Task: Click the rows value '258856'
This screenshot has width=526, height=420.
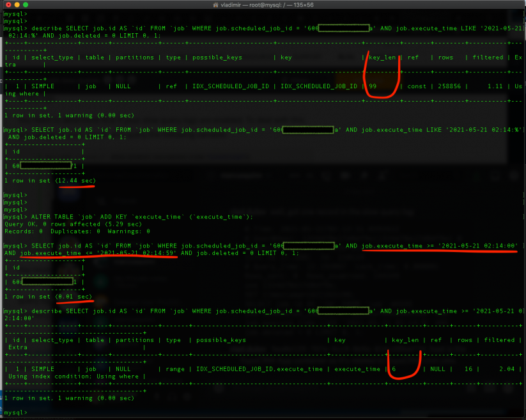Action: tap(449, 86)
